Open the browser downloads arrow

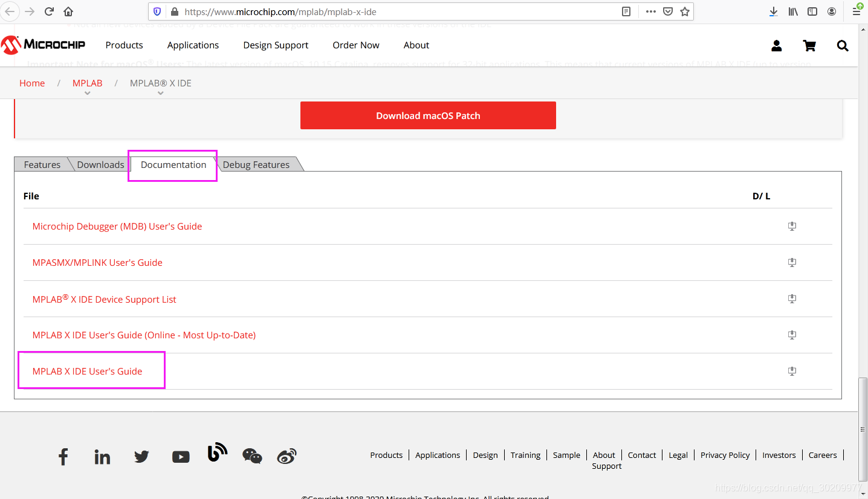click(773, 11)
